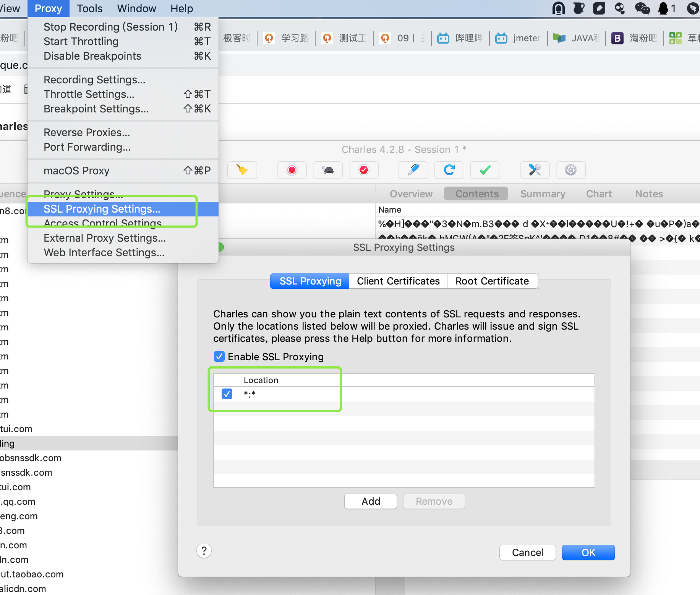
Task: Choose Disable Breakpoints menu item
Action: click(123, 56)
